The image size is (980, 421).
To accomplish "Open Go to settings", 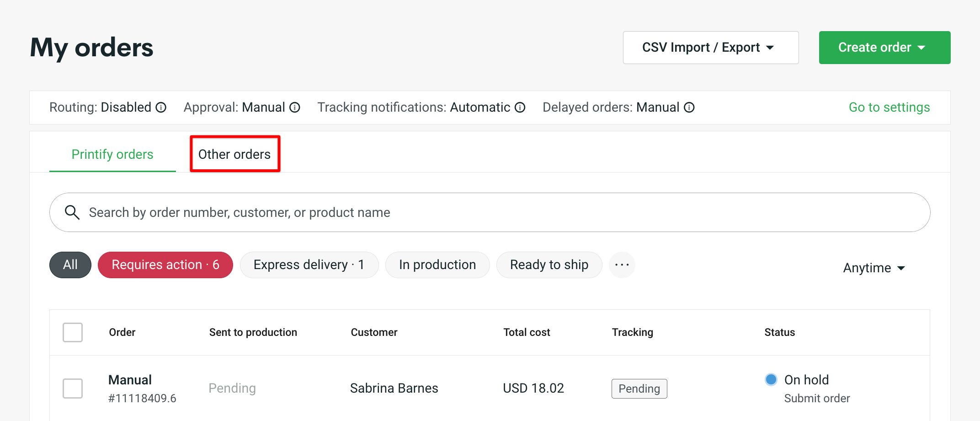I will tap(889, 107).
